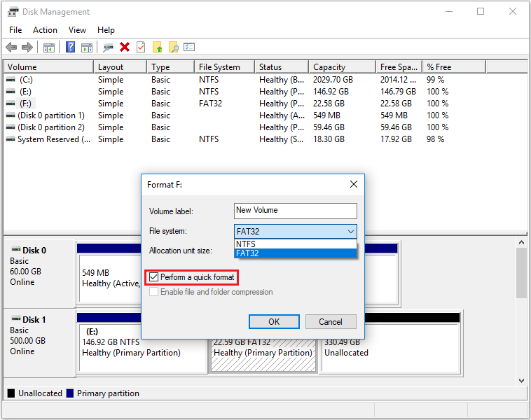Click the red X Delete toolbar icon

pos(125,47)
